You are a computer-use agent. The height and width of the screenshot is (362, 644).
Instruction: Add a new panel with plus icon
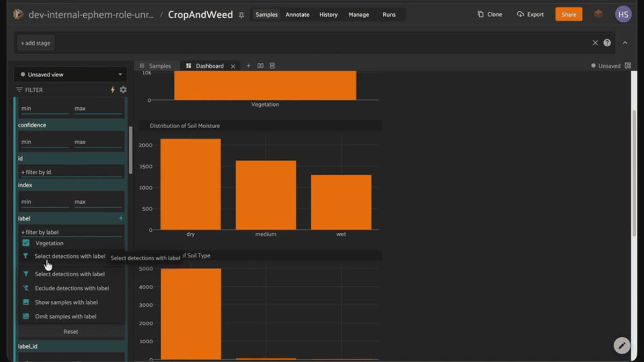tap(248, 66)
